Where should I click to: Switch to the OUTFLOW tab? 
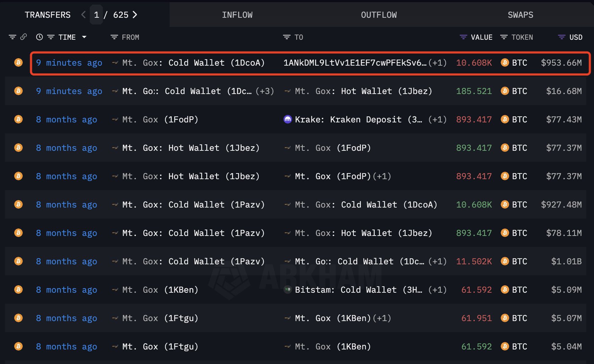[x=379, y=15]
